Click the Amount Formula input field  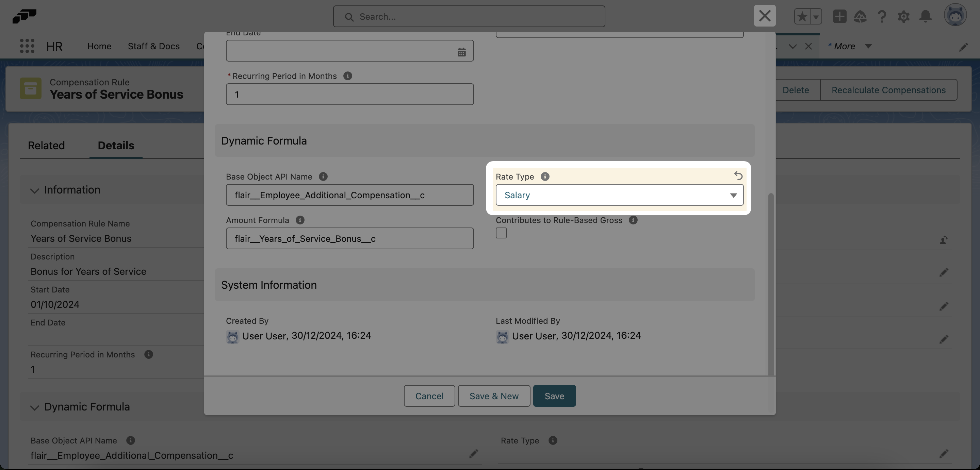349,238
